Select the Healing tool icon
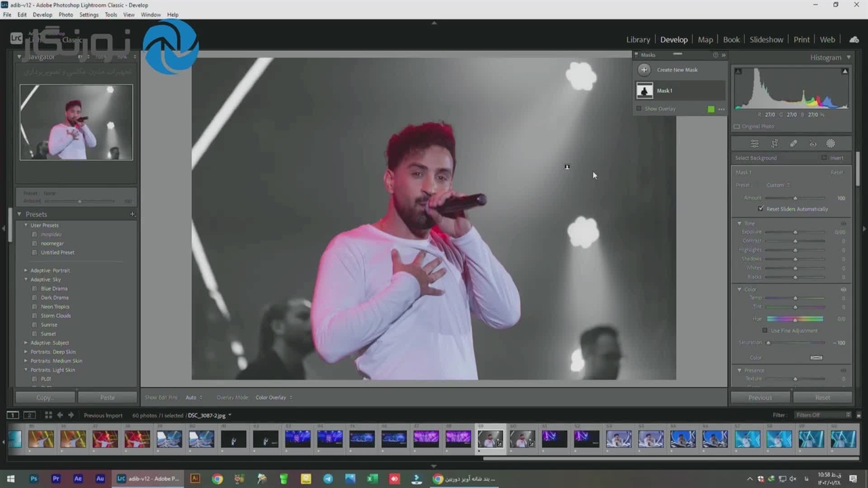The width and height of the screenshot is (868, 488). pos(793,144)
